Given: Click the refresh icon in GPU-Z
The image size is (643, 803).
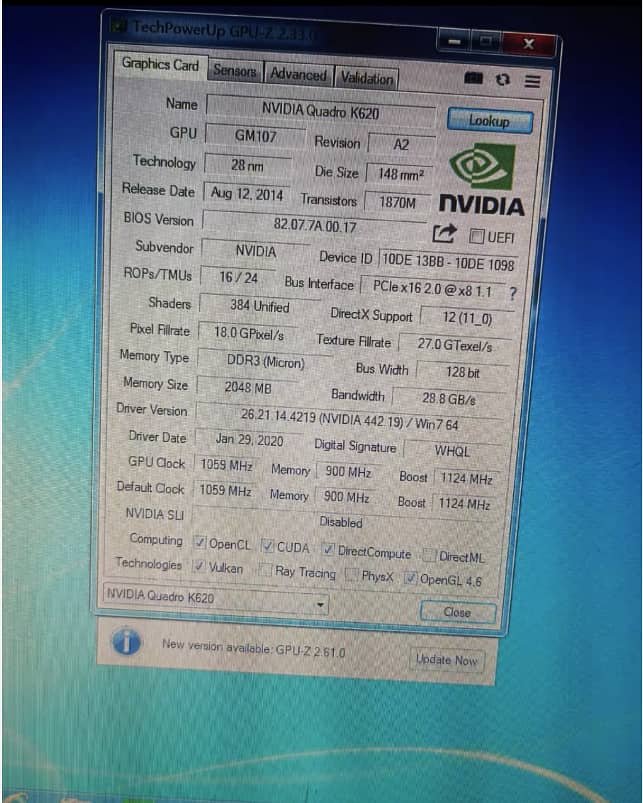Looking at the screenshot, I should [503, 79].
